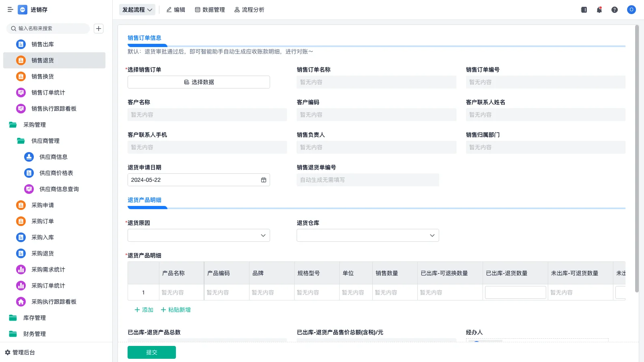Click the 品牌 column header
The width and height of the screenshot is (644, 362).
(272, 273)
